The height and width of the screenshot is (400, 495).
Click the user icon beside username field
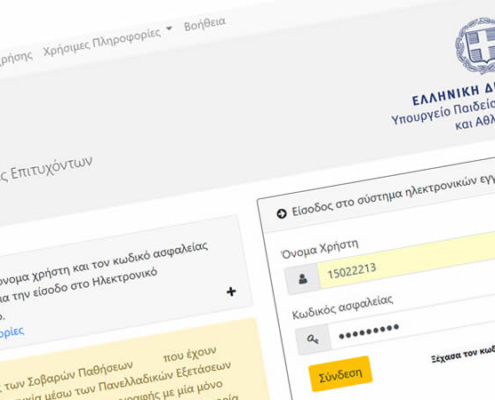coord(303,279)
